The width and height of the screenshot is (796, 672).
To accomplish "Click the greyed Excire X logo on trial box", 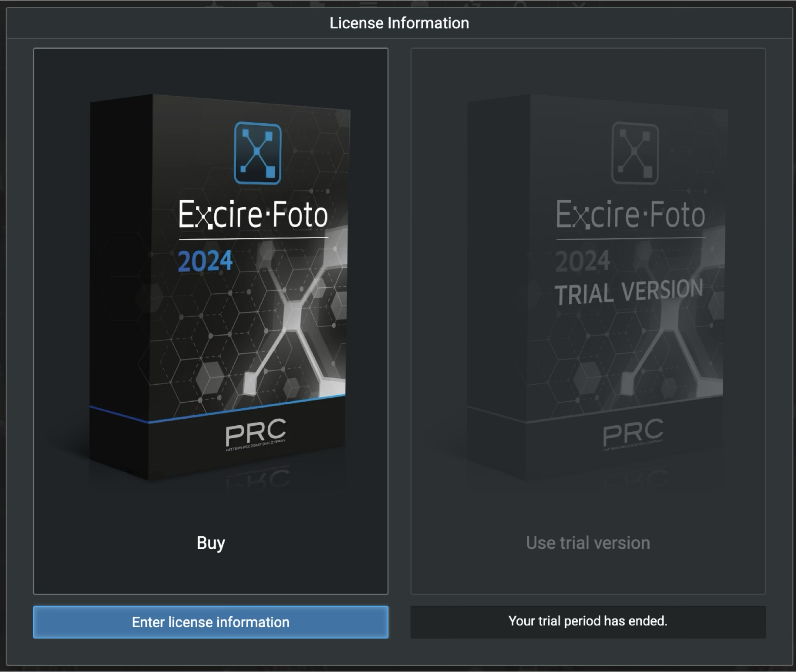I will [635, 153].
